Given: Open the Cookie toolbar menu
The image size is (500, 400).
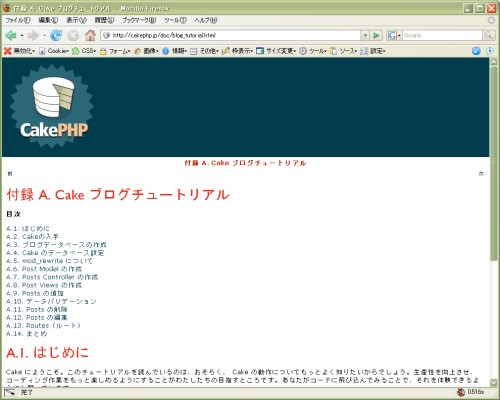Looking at the screenshot, I should (x=54, y=51).
